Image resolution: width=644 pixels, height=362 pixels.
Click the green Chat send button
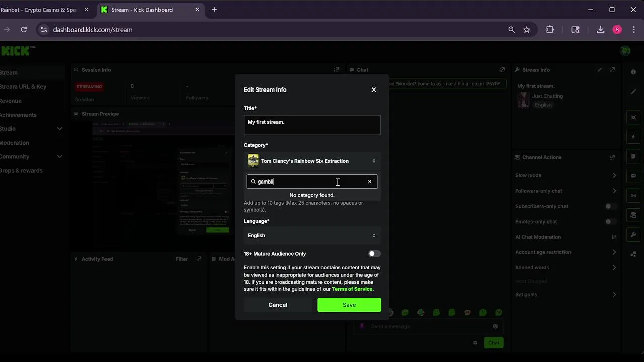coord(494,343)
